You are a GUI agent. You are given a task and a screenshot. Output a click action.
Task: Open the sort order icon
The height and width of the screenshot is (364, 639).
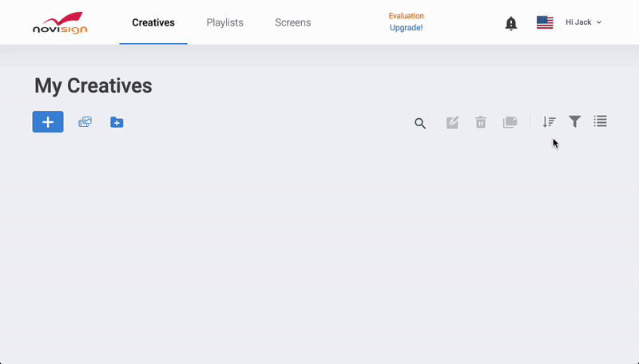(549, 122)
